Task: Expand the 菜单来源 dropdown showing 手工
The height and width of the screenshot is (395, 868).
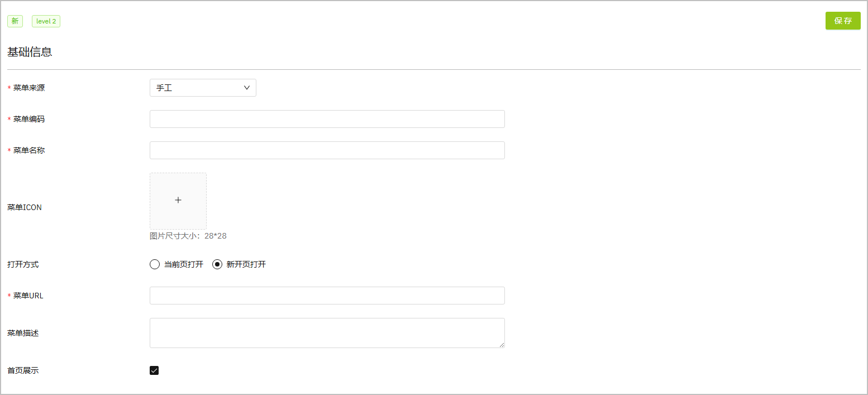Action: [x=203, y=88]
